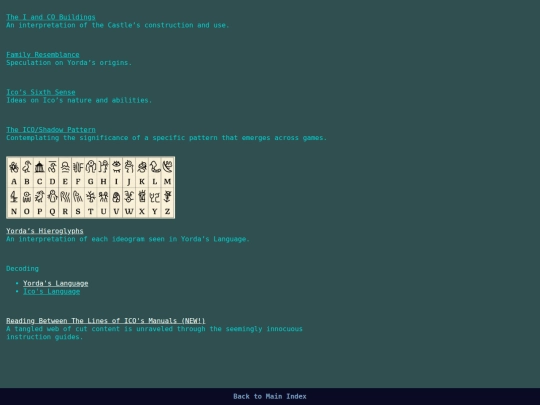
Task: Select the eye-like glyph above letter I
Action: pyautogui.click(x=116, y=167)
